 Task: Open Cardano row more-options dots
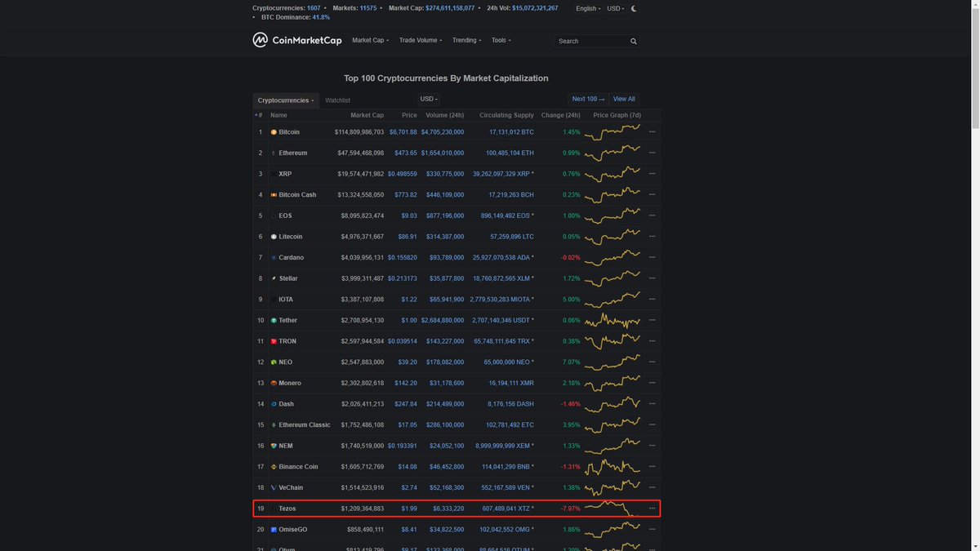(652, 257)
